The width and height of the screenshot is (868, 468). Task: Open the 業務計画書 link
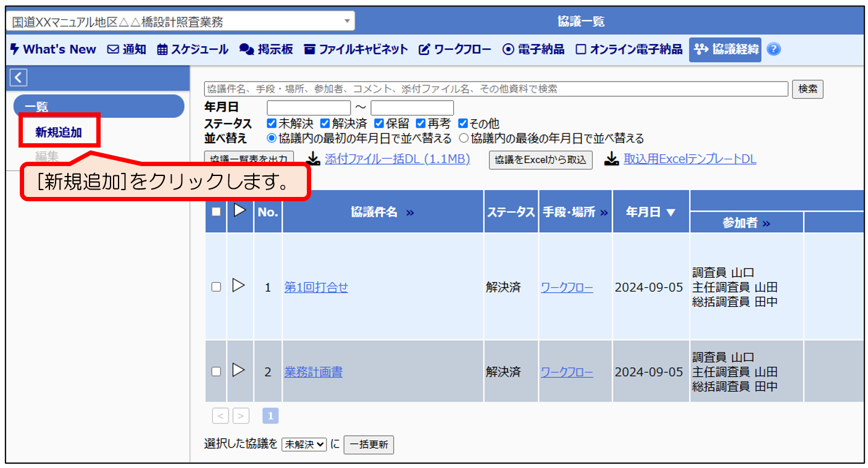click(314, 372)
